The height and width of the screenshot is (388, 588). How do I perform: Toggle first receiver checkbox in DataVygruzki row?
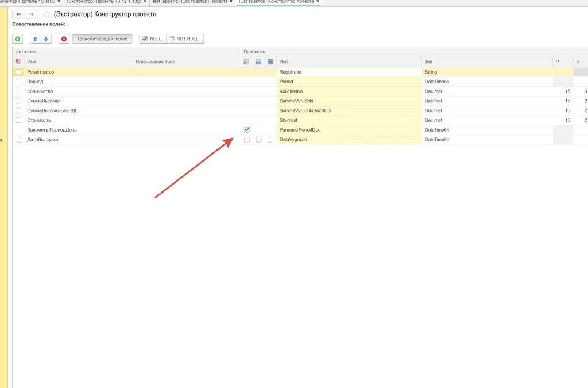(247, 140)
